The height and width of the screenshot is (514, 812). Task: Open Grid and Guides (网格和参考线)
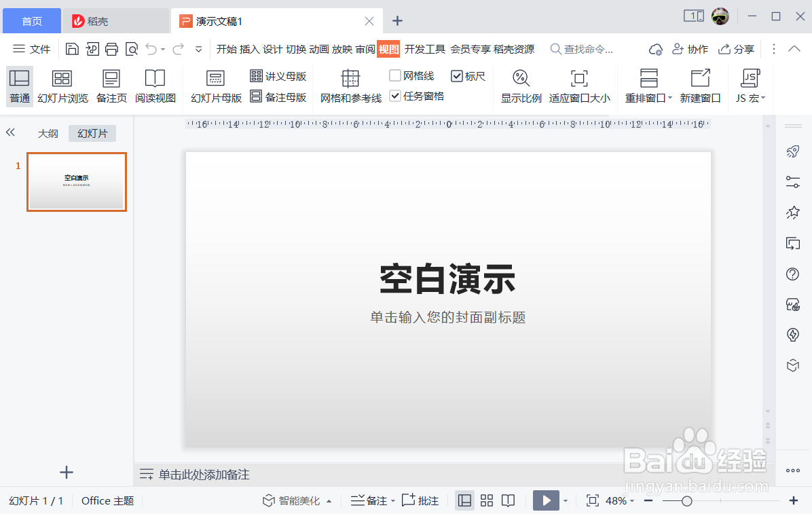coord(350,86)
